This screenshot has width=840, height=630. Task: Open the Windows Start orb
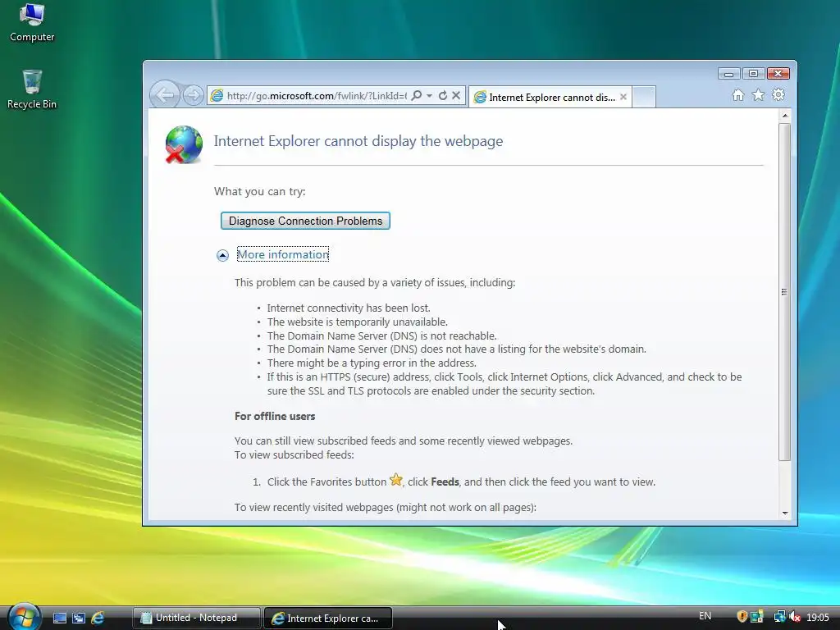(25, 617)
